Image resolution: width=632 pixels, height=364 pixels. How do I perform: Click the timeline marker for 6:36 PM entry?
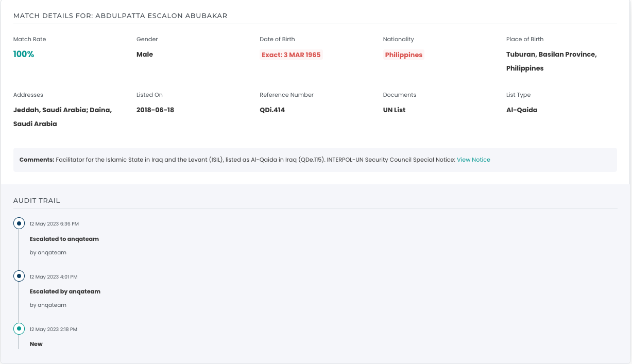19,223
